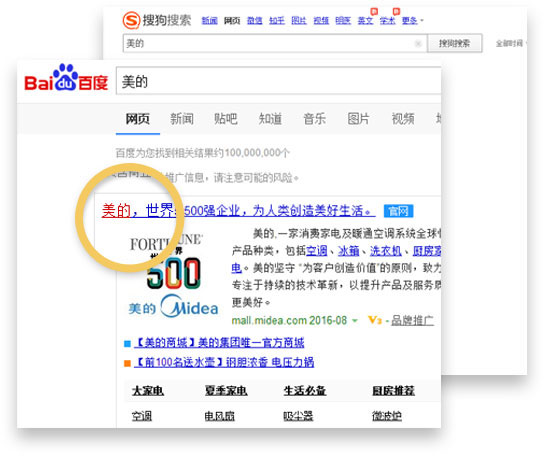Open the 全部时间 time filter dropdown

511,43
